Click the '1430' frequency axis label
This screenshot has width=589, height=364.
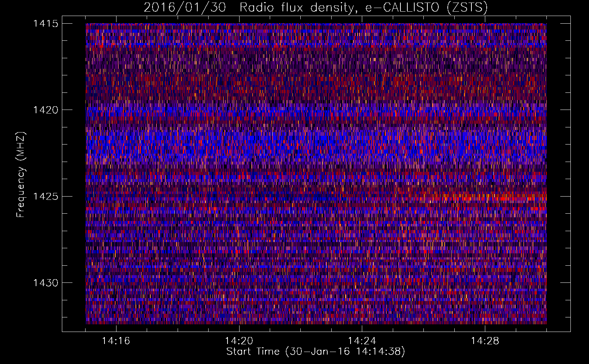46,283
